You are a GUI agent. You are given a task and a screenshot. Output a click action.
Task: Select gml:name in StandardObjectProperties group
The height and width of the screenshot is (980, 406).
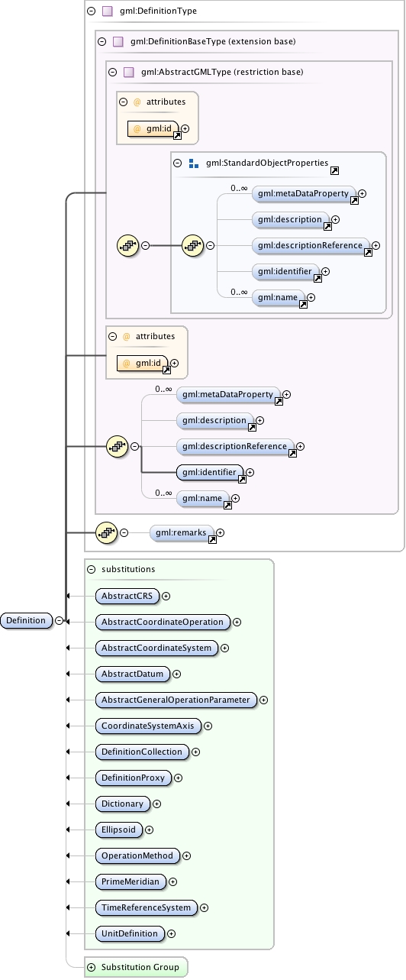point(279,297)
